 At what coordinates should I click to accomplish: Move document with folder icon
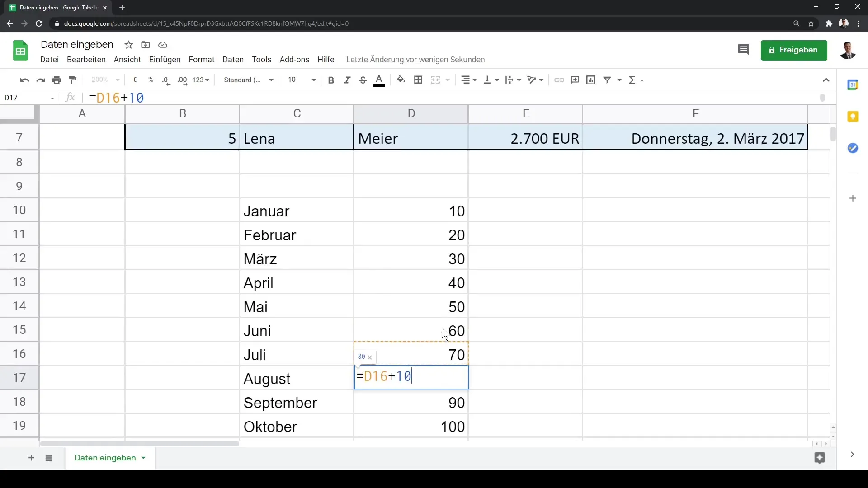[146, 45]
